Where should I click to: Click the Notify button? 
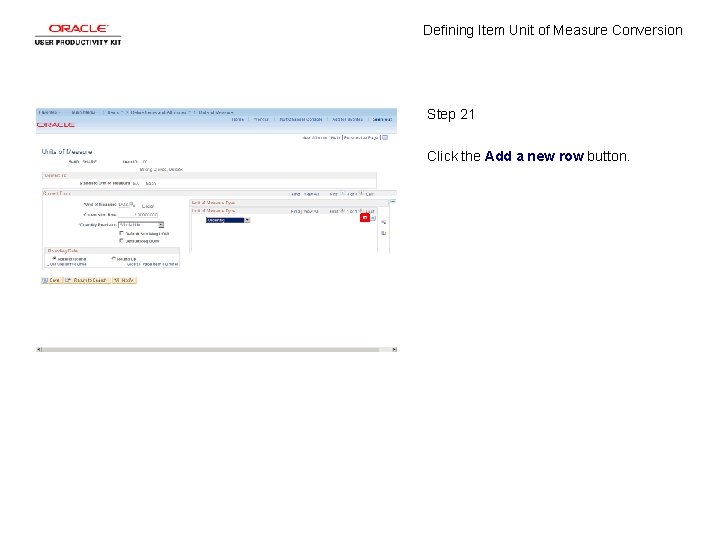point(124,280)
